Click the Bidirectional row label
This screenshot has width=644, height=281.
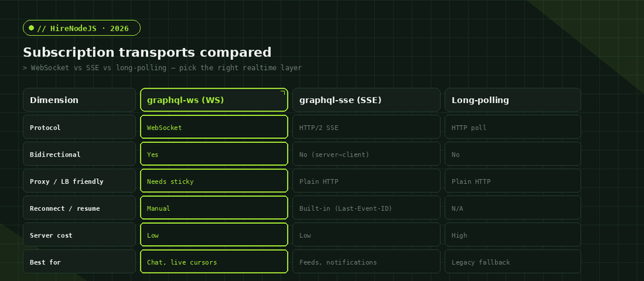click(79, 154)
